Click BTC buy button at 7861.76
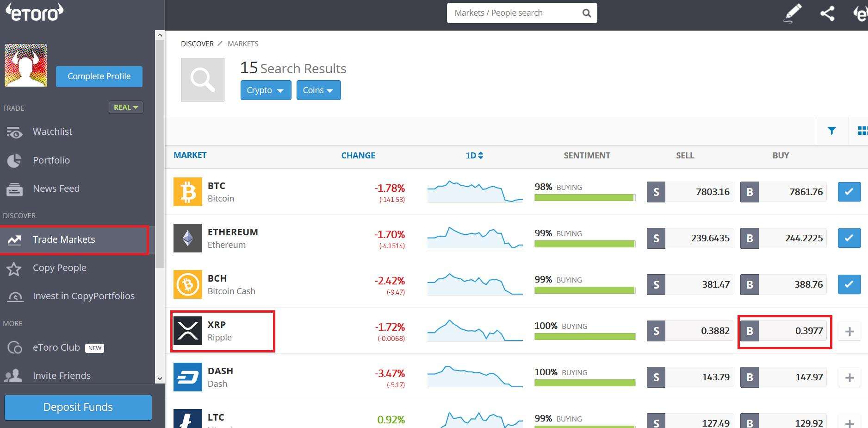The height and width of the screenshot is (428, 868). point(783,192)
